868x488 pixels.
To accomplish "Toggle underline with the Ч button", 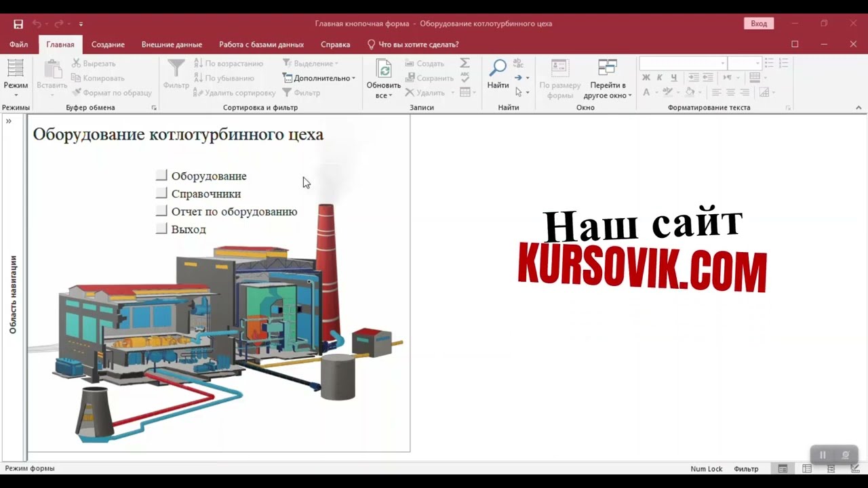I will click(673, 78).
